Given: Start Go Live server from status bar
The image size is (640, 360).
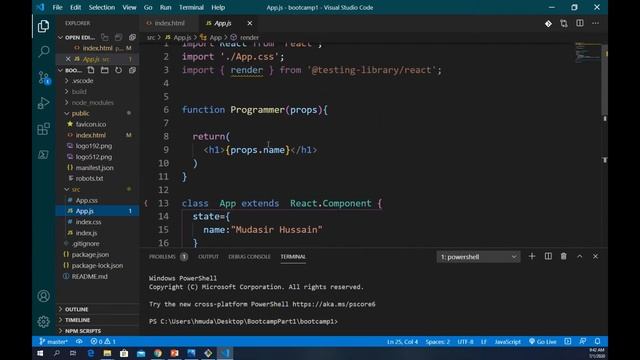Looking at the screenshot, I should tap(542, 341).
